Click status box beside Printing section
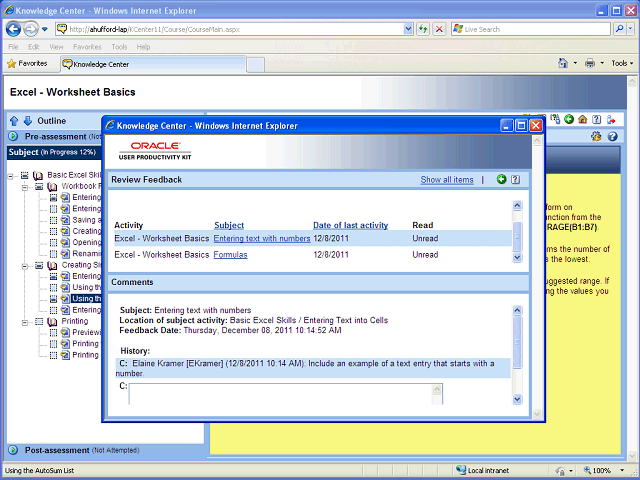Viewport: 640px width, 480px height. coord(39,322)
